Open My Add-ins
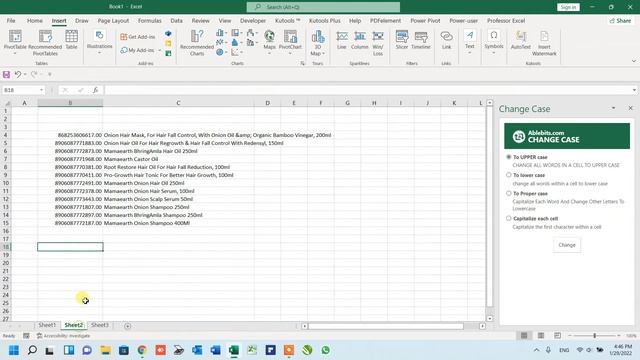The width and height of the screenshot is (640, 360). pos(137,50)
